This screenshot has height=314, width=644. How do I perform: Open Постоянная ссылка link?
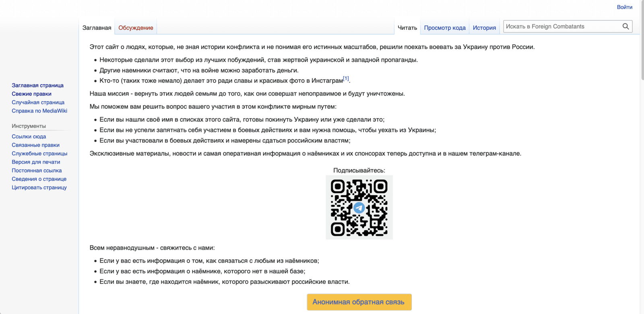[x=37, y=170]
